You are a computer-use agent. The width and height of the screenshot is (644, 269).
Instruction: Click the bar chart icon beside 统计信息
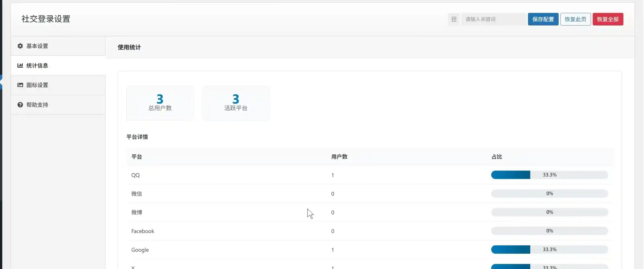point(20,65)
